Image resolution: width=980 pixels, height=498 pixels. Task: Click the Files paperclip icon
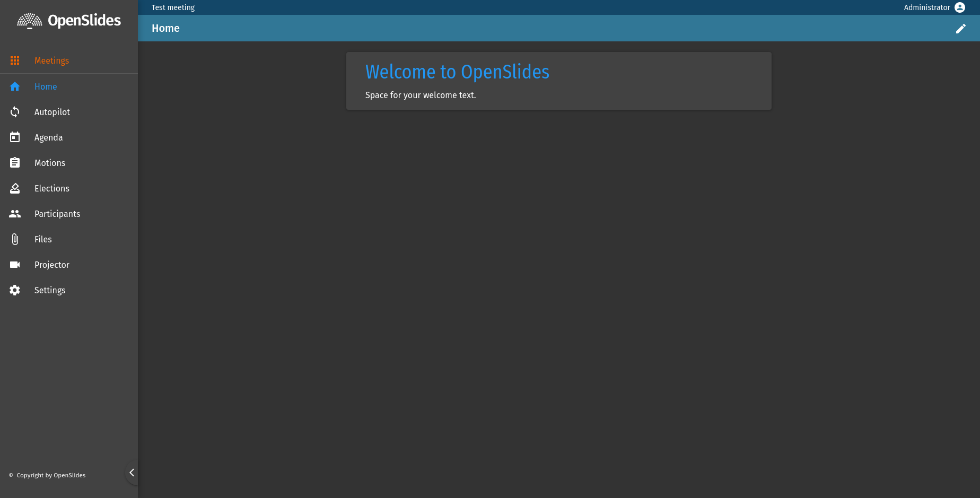point(15,239)
